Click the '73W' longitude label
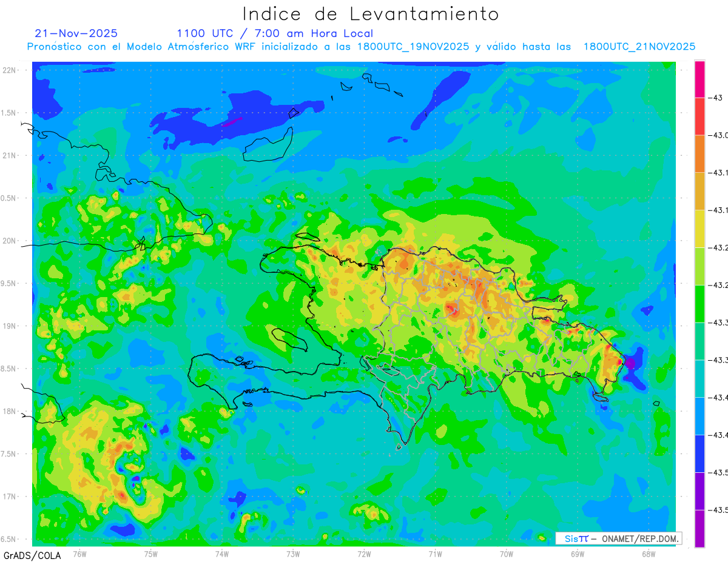This screenshot has width=728, height=562. coord(293,554)
